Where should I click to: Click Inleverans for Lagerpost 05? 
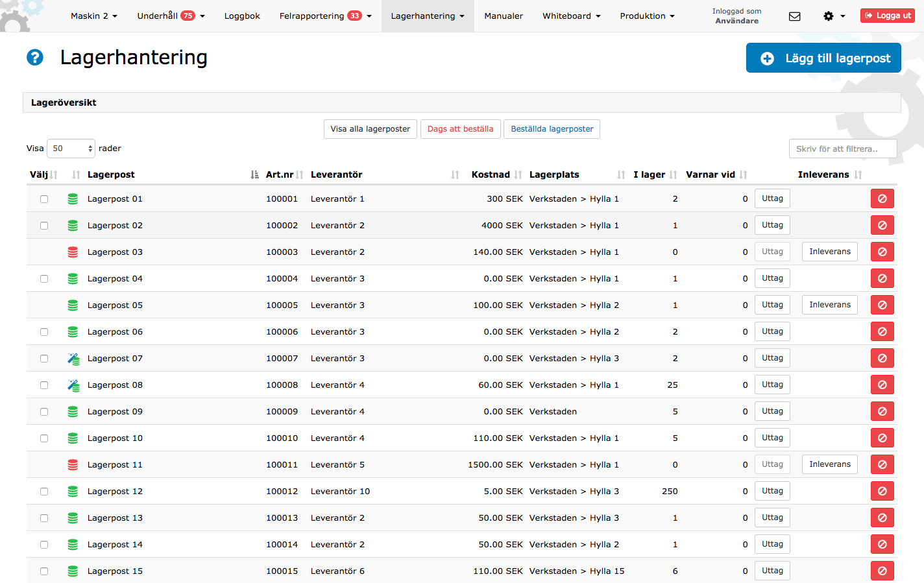tap(830, 305)
